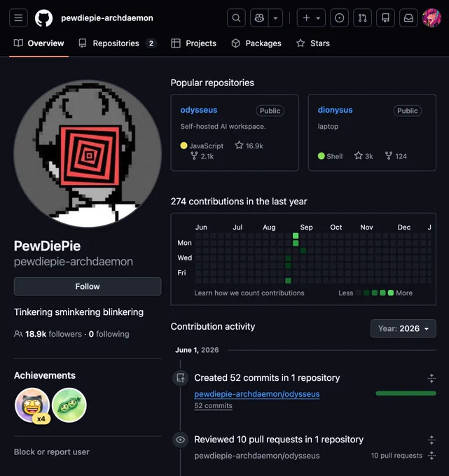Viewport: 449px width, 476px height.
Task: Open the Pull requests header icon
Action: (362, 18)
